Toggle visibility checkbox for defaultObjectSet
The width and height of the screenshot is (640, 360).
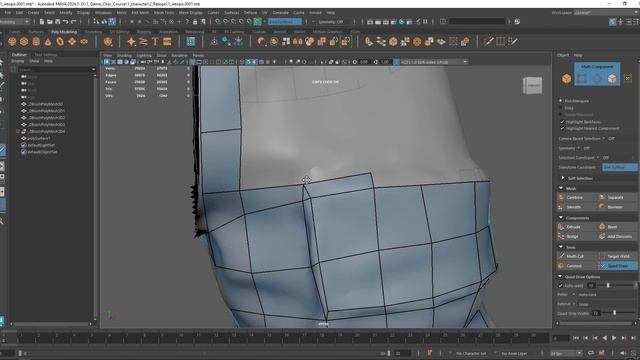24,152
